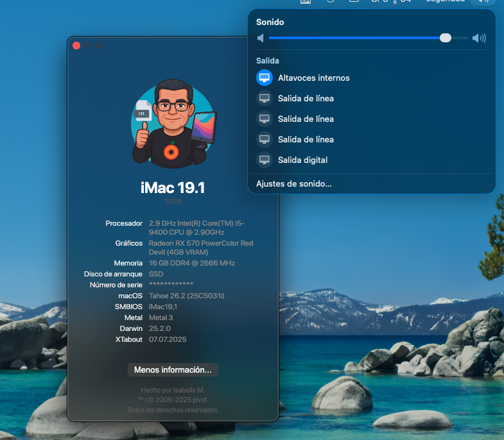Screen dimensions: 504x440
Task: Click the 16 GB DDR4 @ 2666 MHz value
Action: [x=192, y=263]
